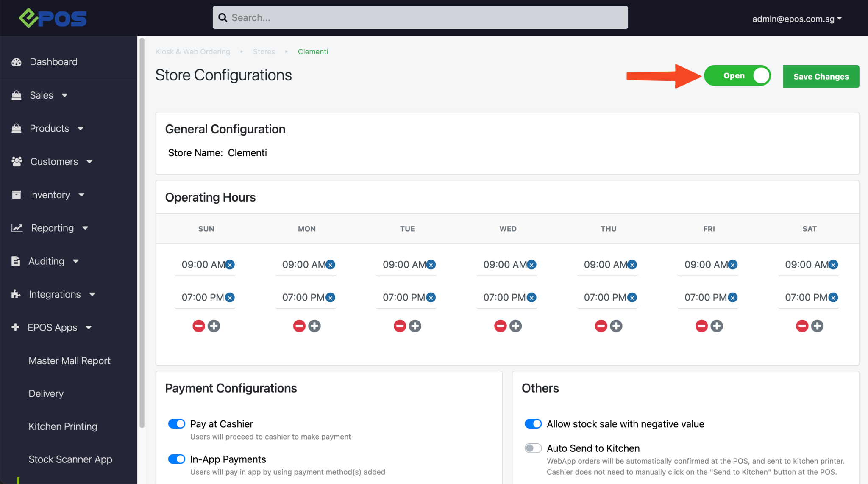
Task: Add a new time slot for Monday
Action: (x=314, y=326)
